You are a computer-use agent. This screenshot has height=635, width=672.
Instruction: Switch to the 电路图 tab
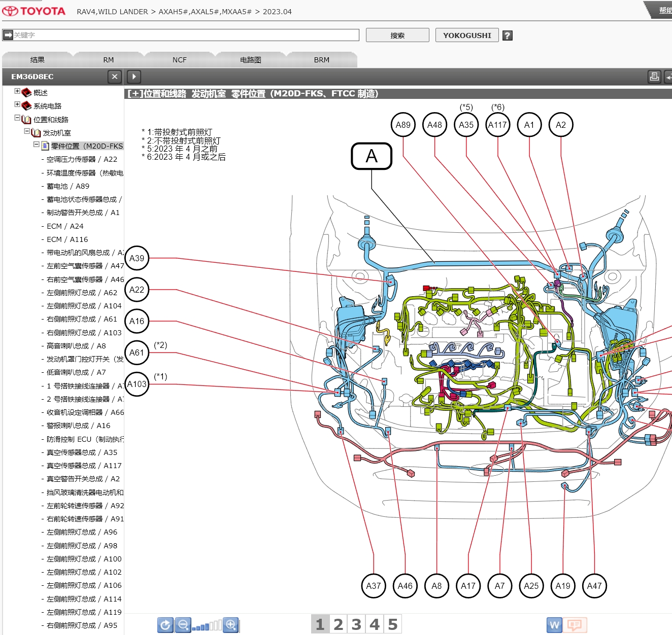250,60
